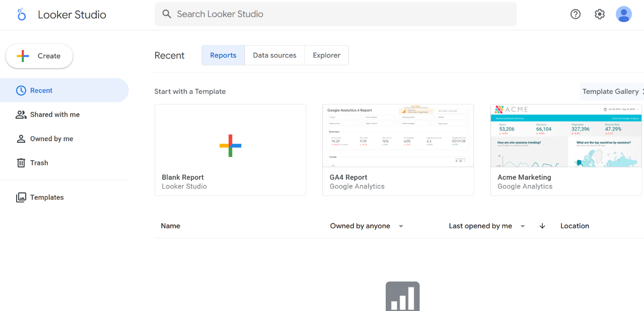Viewport: 644px width, 311px height.
Task: Open the settings gear icon
Action: (599, 14)
